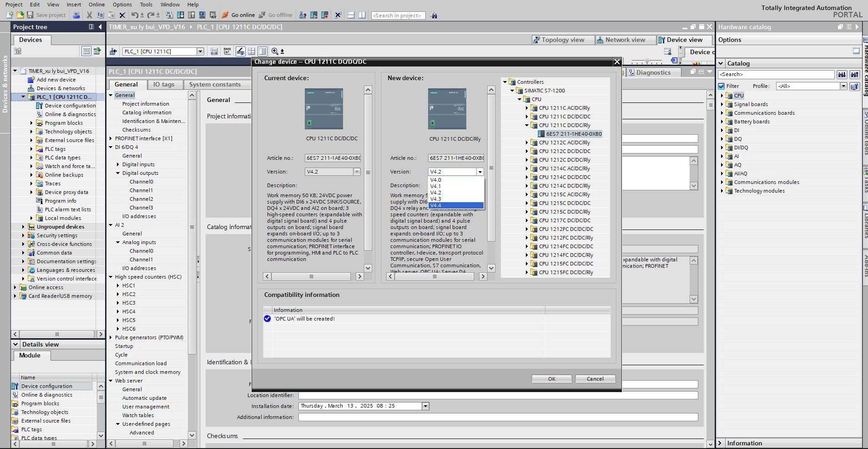Collapse Project tree with the left arrow icon
868x449 pixels.
[x=100, y=27]
